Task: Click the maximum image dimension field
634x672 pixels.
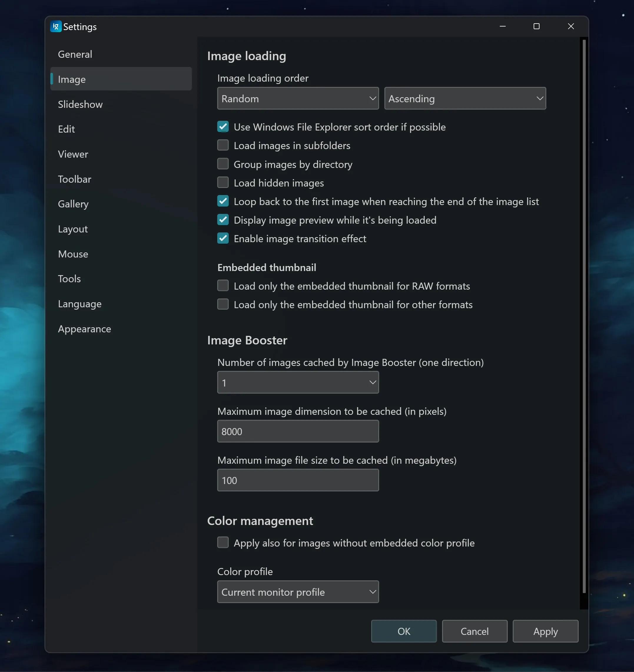Action: coord(298,431)
